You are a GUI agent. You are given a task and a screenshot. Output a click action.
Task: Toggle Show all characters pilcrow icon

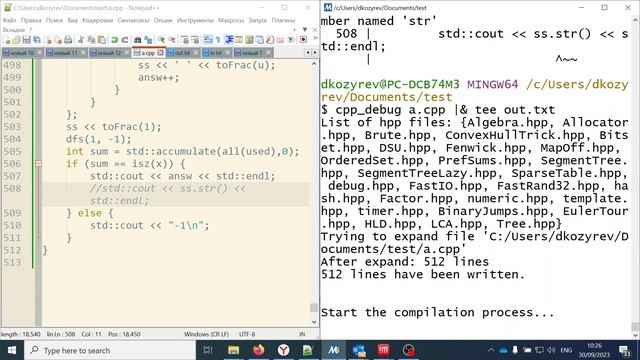[x=218, y=40]
